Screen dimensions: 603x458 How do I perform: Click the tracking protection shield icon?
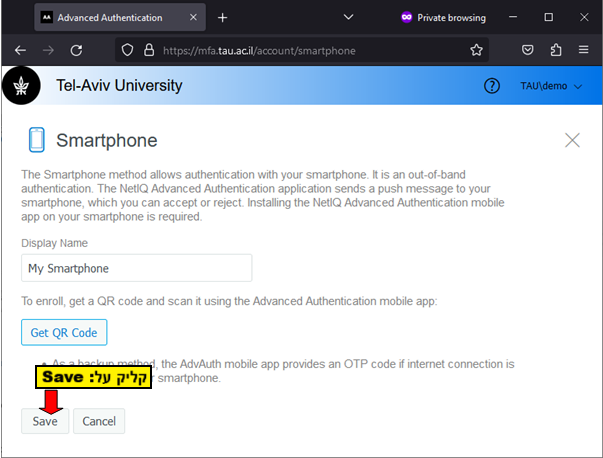(x=126, y=50)
